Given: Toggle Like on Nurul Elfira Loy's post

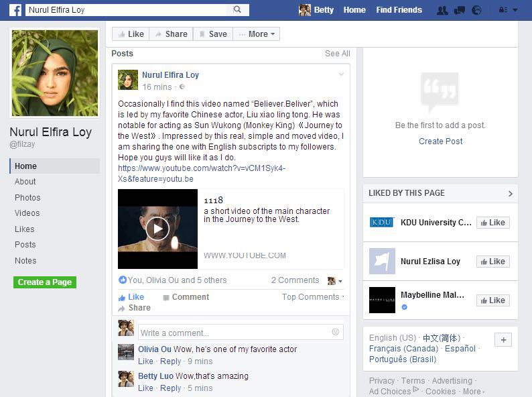Looking at the screenshot, I should click(131, 297).
